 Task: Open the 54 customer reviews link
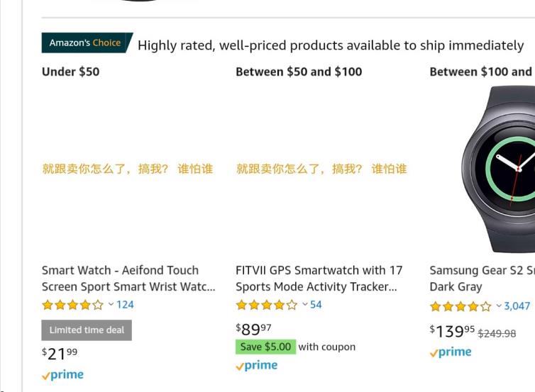[x=316, y=305]
